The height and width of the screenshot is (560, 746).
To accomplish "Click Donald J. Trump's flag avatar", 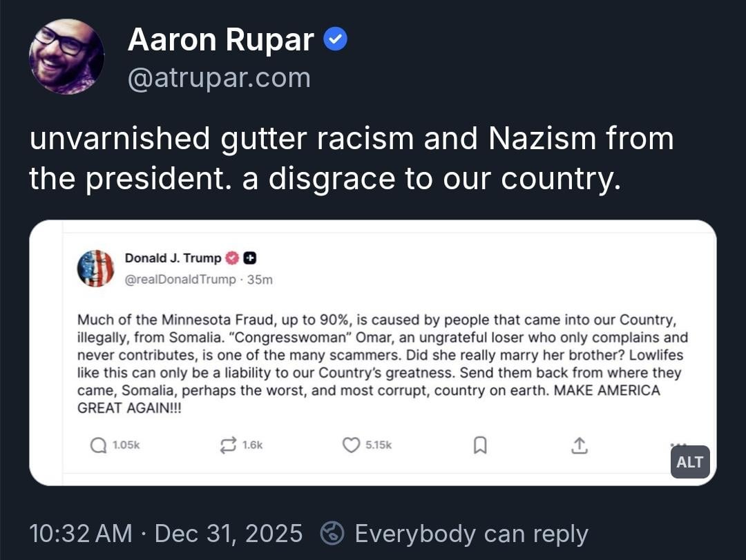I will coord(95,268).
